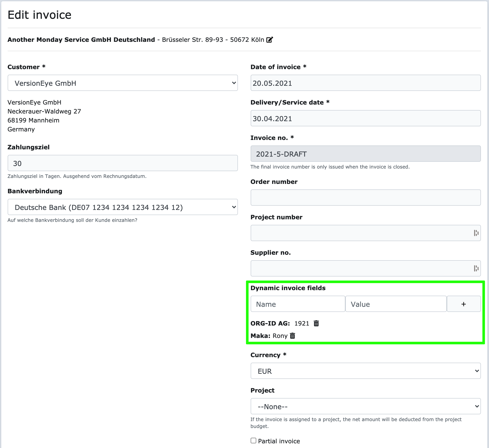
Task: Edit the company address via pencil icon
Action: click(270, 39)
